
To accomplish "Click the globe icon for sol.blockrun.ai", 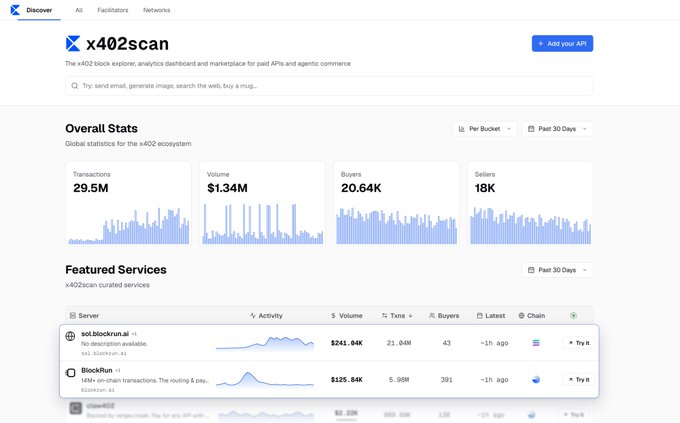I will (70, 336).
